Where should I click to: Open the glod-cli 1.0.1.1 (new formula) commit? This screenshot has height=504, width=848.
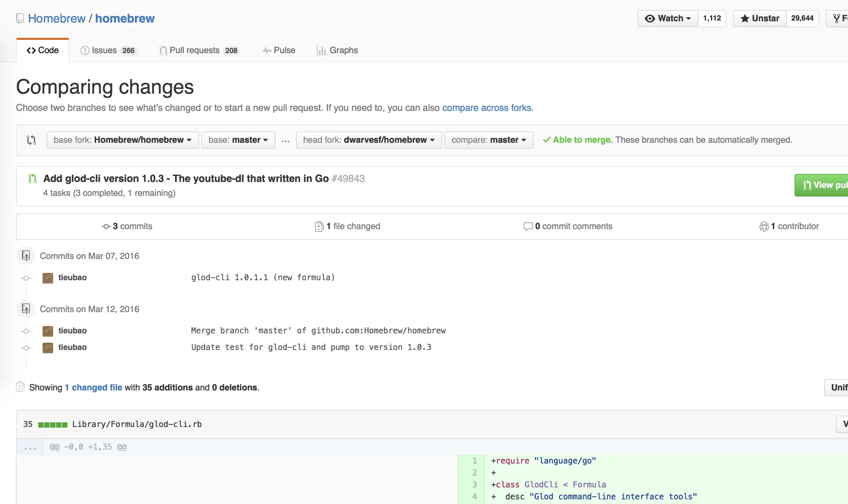pos(263,278)
